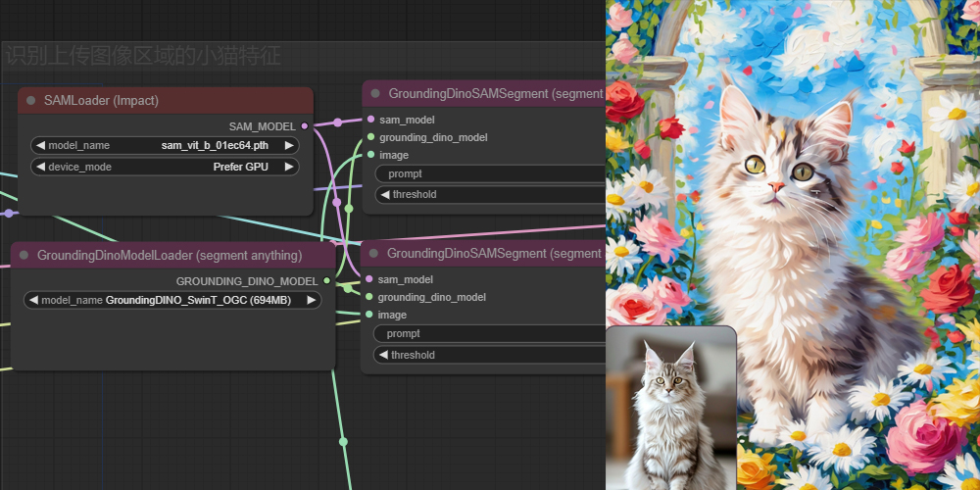Select previous GroundingDINO model with left arrow
Screen dimensions: 980x490
pos(33,300)
